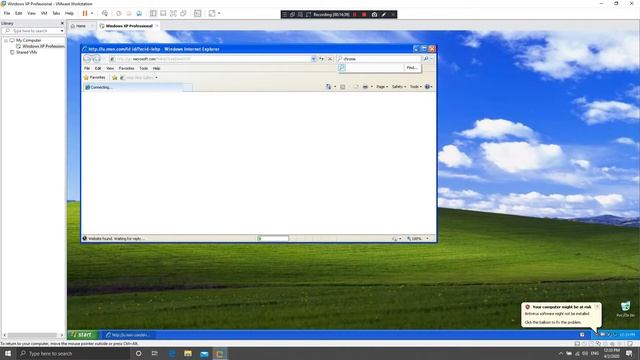
Task: Open the Page dropdown in the IE command bar
Action: click(x=382, y=87)
